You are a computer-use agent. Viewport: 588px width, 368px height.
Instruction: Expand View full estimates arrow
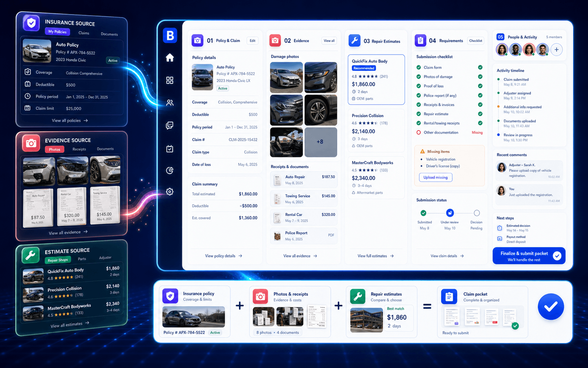click(392, 256)
